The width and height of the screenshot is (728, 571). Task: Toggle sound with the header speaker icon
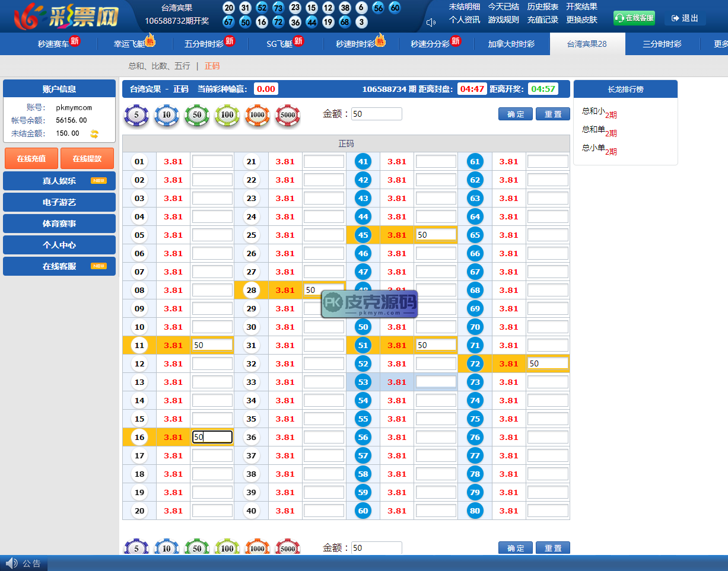431,23
